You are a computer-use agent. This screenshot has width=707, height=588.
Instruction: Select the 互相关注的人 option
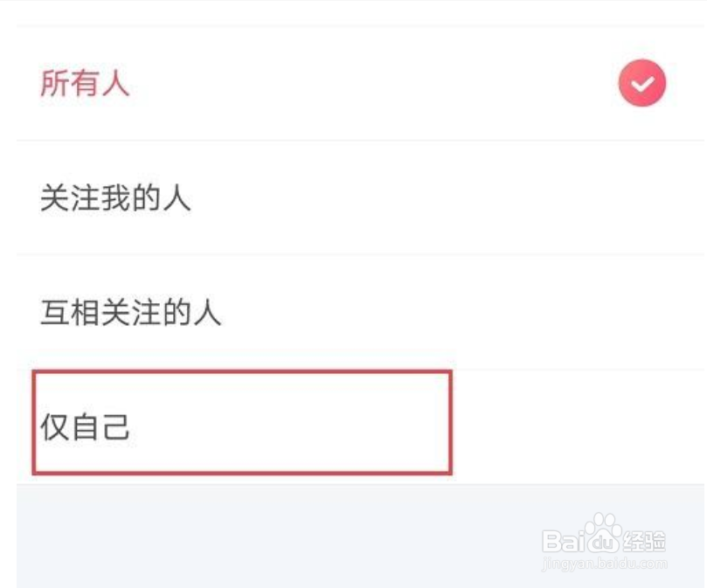pos(361,313)
